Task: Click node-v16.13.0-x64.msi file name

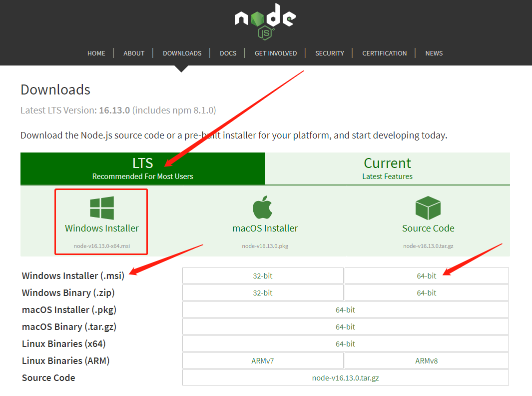Action: [102, 246]
